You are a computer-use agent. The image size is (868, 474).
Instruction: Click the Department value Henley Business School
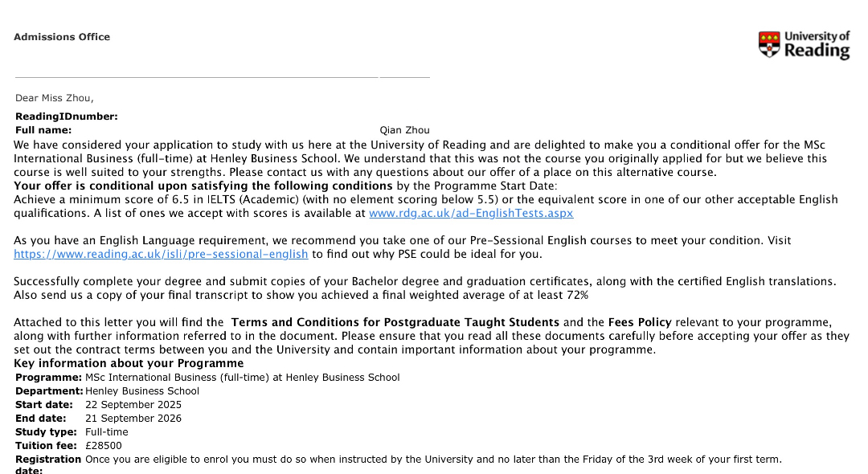coord(142,391)
